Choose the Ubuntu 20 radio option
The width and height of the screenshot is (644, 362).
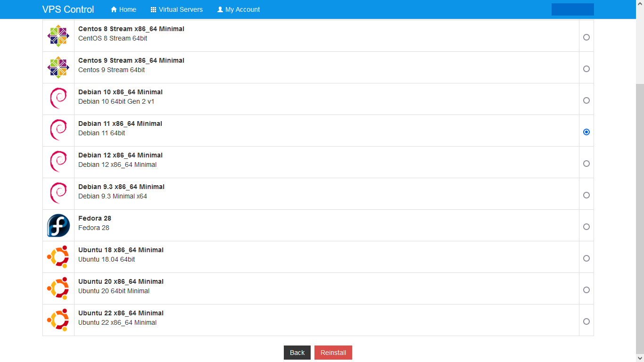(x=586, y=290)
